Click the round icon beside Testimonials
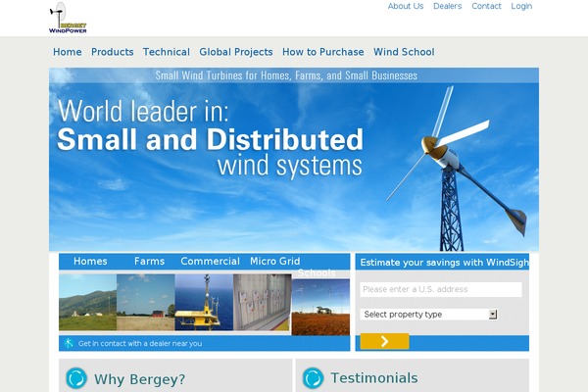 tap(313, 377)
